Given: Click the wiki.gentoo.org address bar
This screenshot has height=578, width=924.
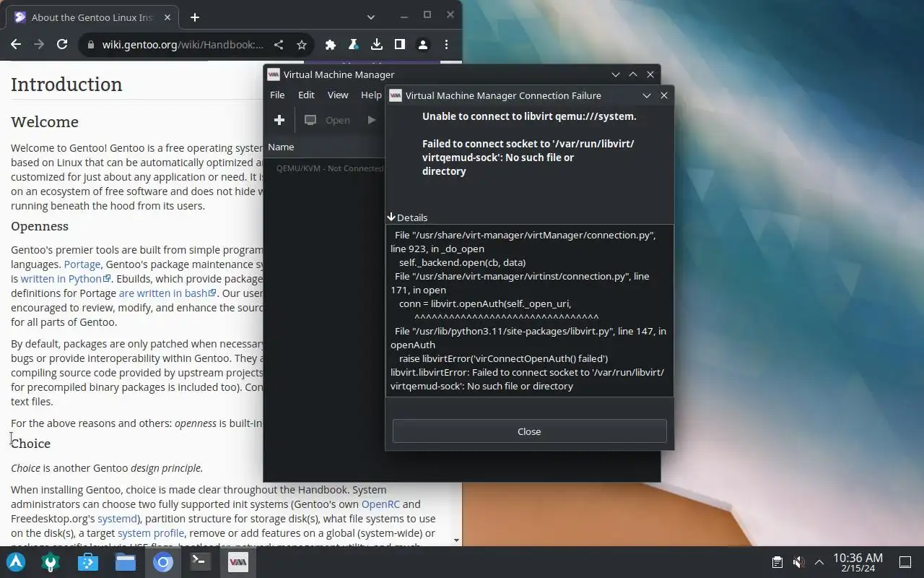Looking at the screenshot, I should 183,45.
